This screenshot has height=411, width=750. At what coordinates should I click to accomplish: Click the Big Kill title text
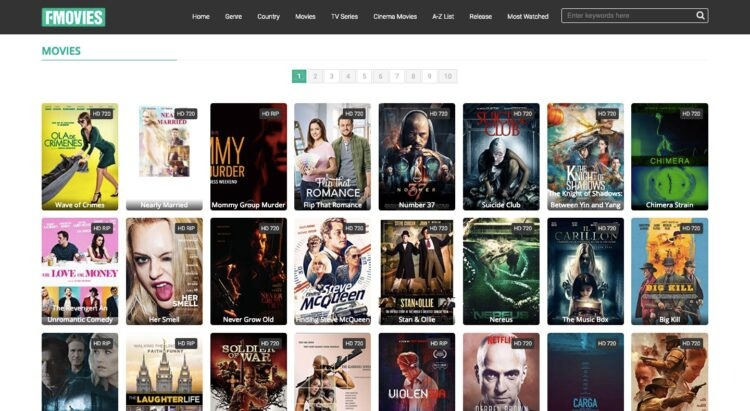pyautogui.click(x=670, y=320)
